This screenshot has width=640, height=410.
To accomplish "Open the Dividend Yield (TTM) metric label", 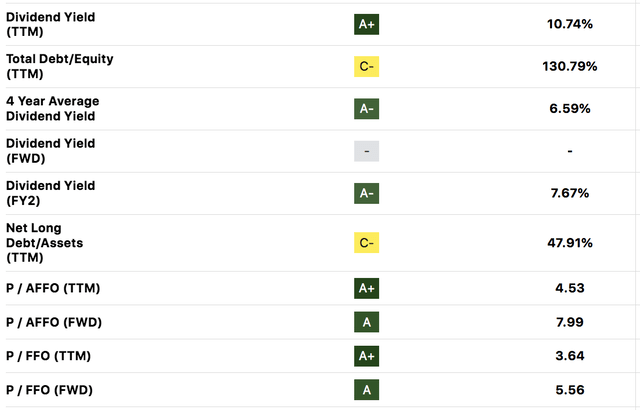I will (49, 24).
